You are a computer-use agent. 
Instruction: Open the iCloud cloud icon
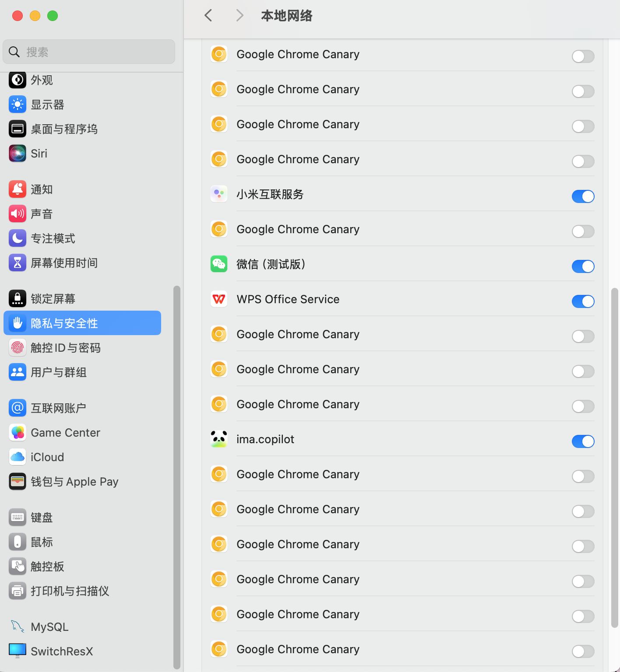pos(18,457)
